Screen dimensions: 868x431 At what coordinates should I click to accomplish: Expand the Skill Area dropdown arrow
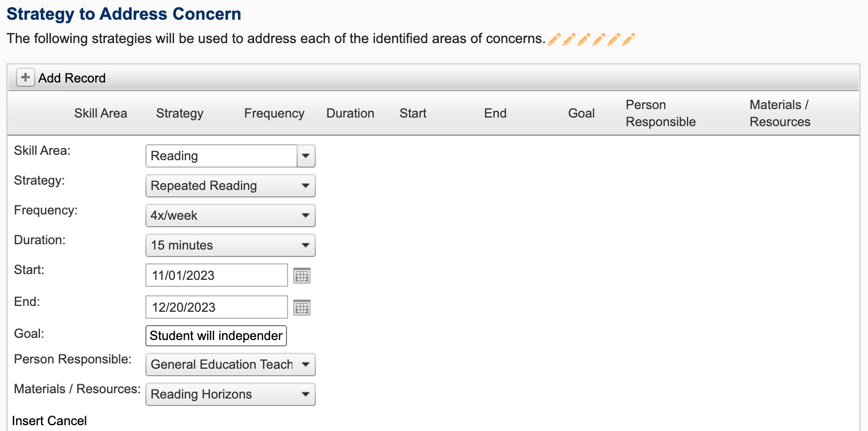(306, 156)
